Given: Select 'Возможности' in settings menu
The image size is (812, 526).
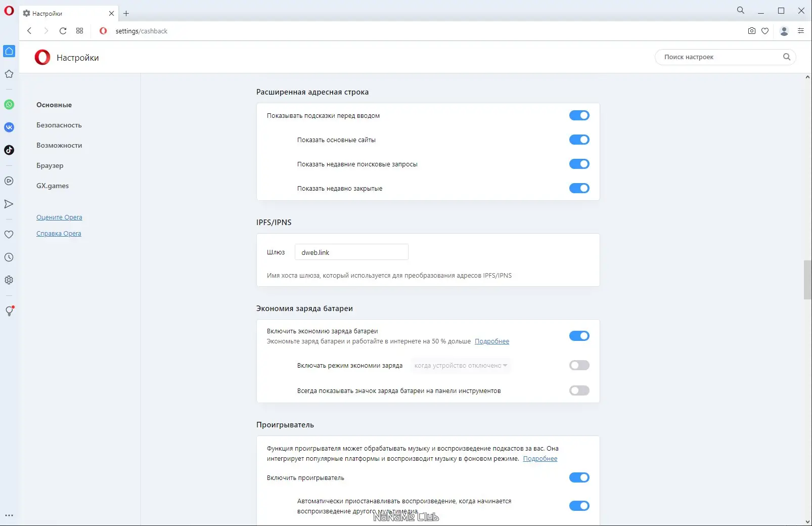Looking at the screenshot, I should point(59,145).
